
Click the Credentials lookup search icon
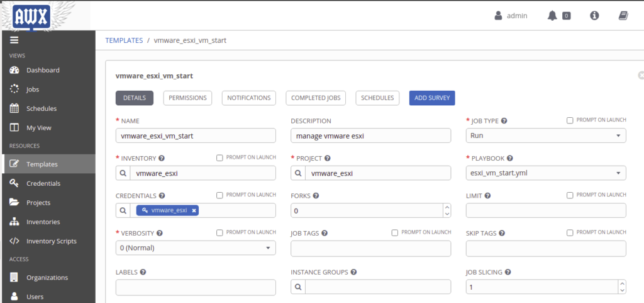coord(123,210)
